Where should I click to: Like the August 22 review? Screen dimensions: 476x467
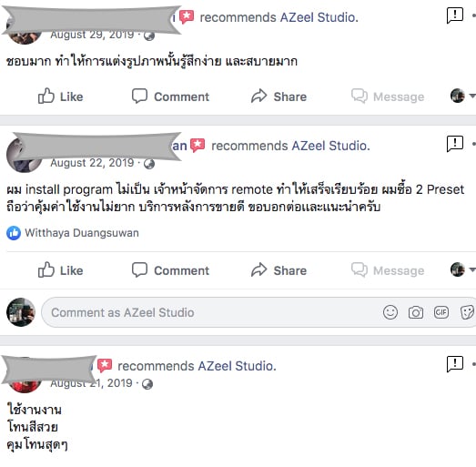coord(60,270)
